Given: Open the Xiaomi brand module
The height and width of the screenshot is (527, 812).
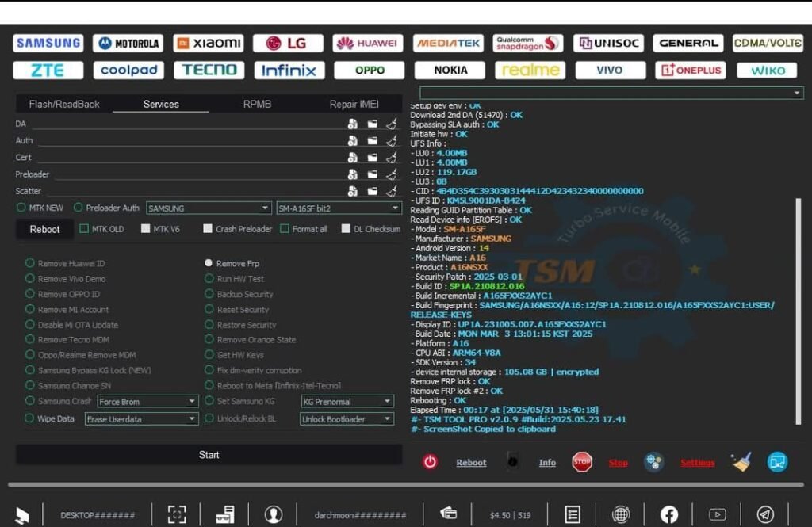Looking at the screenshot, I should coord(209,44).
